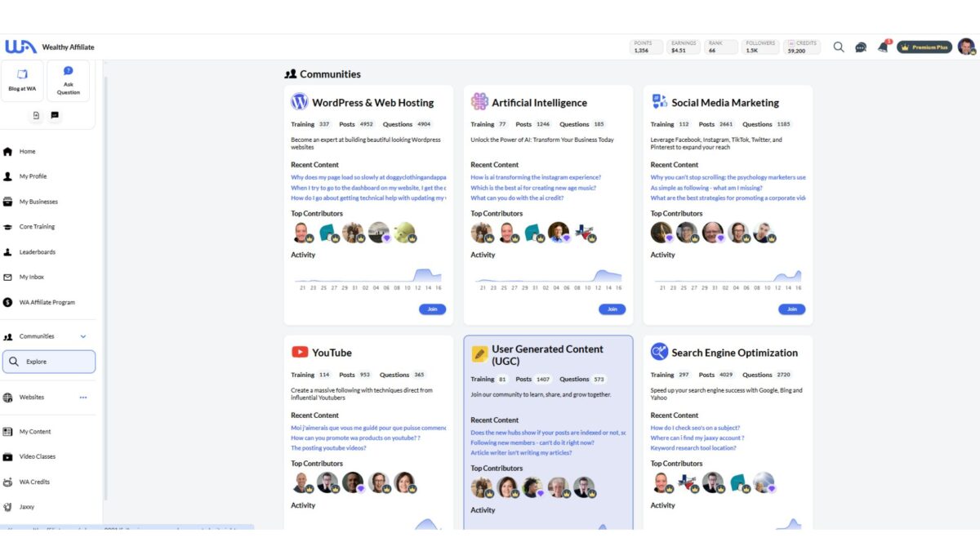Image resolution: width=980 pixels, height=551 pixels.
Task: Click the Blog at WA icon tile
Action: click(x=22, y=80)
